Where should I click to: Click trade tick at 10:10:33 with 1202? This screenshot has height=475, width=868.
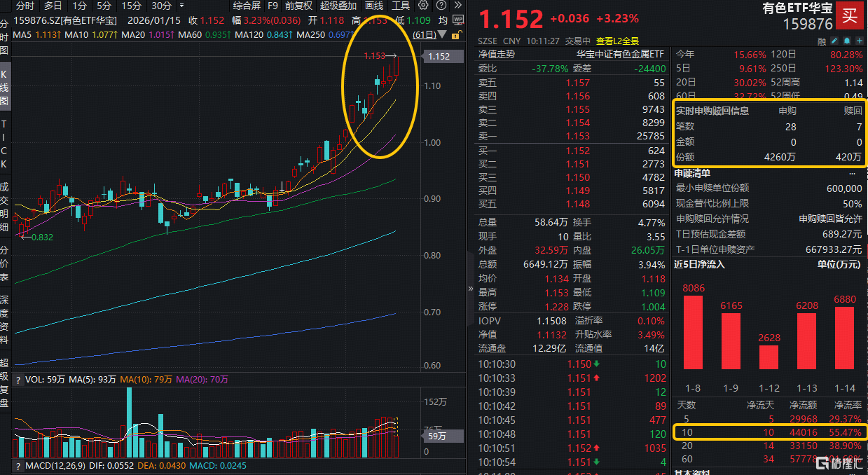pos(572,378)
